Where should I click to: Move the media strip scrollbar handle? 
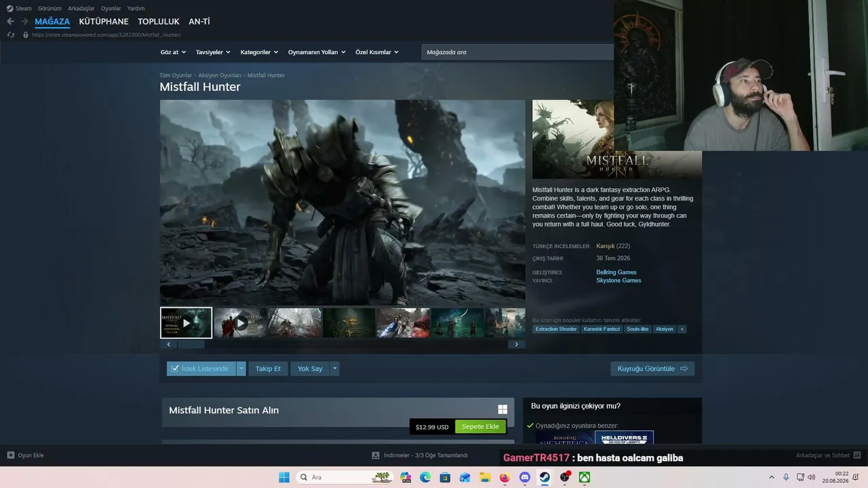pyautogui.click(x=191, y=344)
